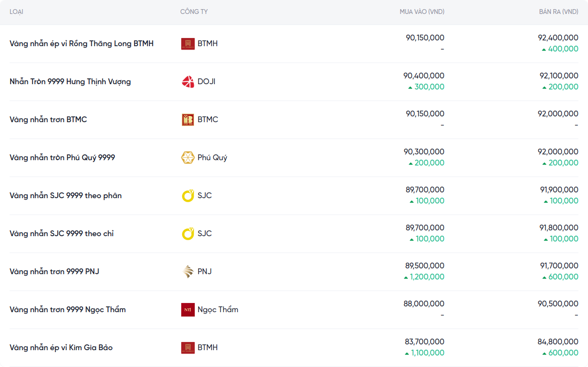Viewport: 588px width, 367px height.
Task: Click the sell price 91,900,000
Action: 559,190
